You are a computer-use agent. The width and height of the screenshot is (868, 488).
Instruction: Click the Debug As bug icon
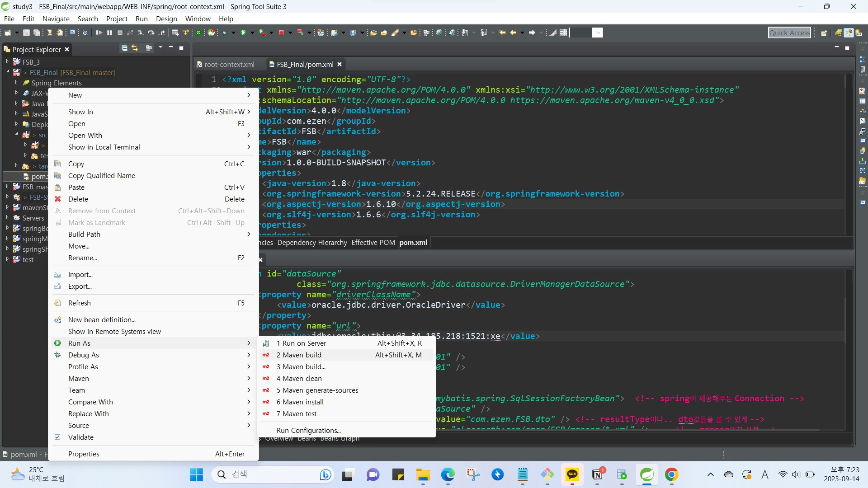click(57, 355)
